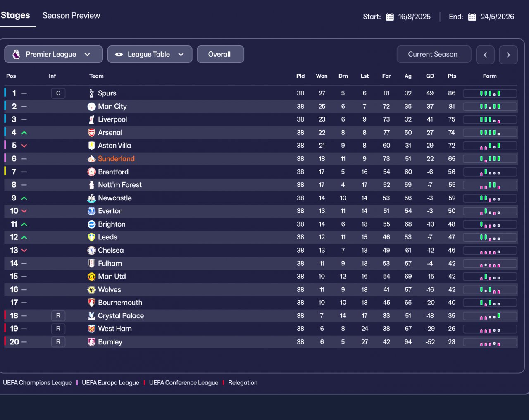Expand the League Table view dropdown
This screenshot has width=529, height=420.
tap(150, 54)
